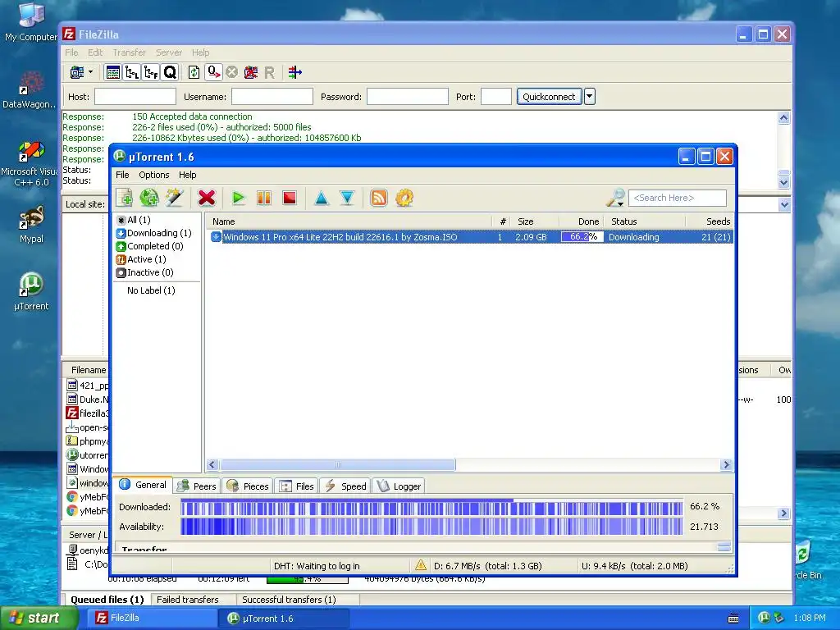Click the torrent list scroll right arrow
Image resolution: width=840 pixels, height=630 pixels.
pyautogui.click(x=727, y=464)
